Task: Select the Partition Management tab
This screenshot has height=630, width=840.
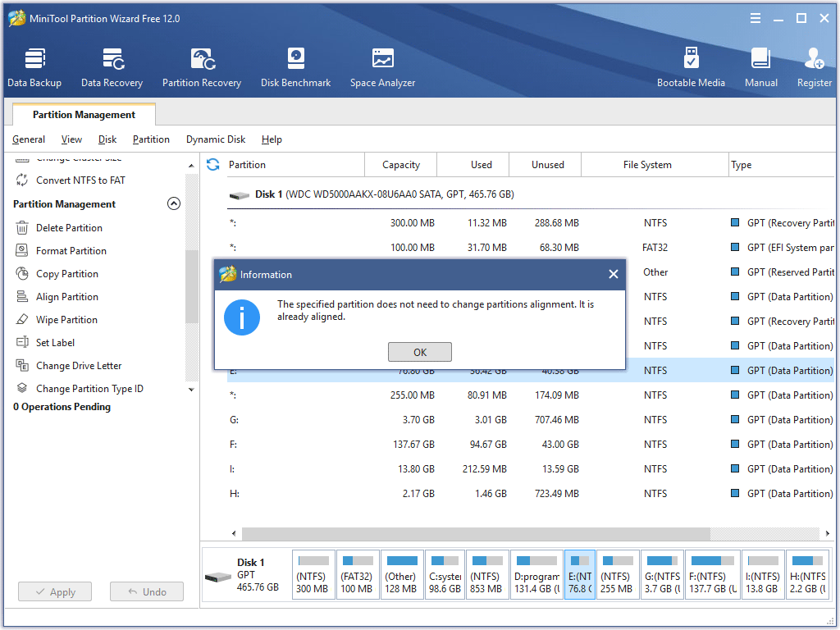Action: point(84,115)
